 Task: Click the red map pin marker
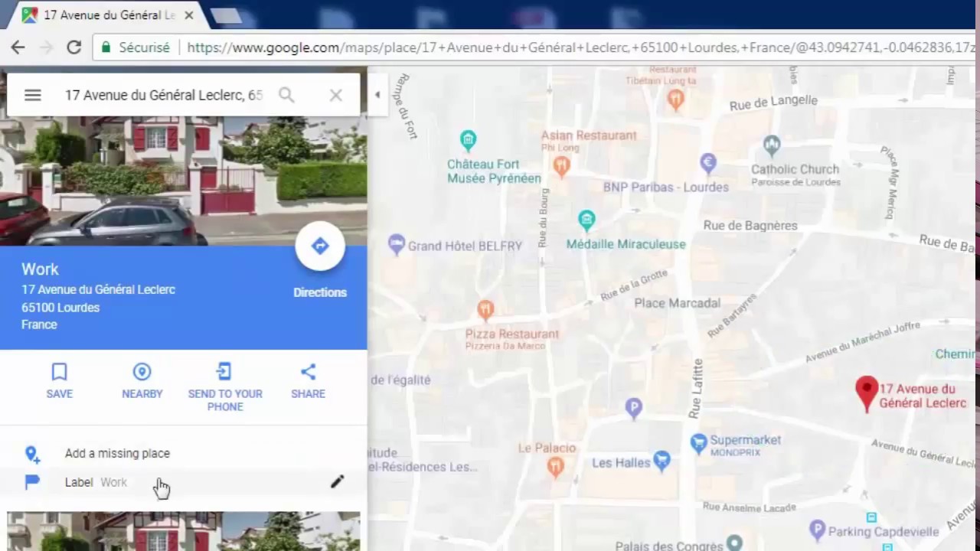click(x=866, y=393)
